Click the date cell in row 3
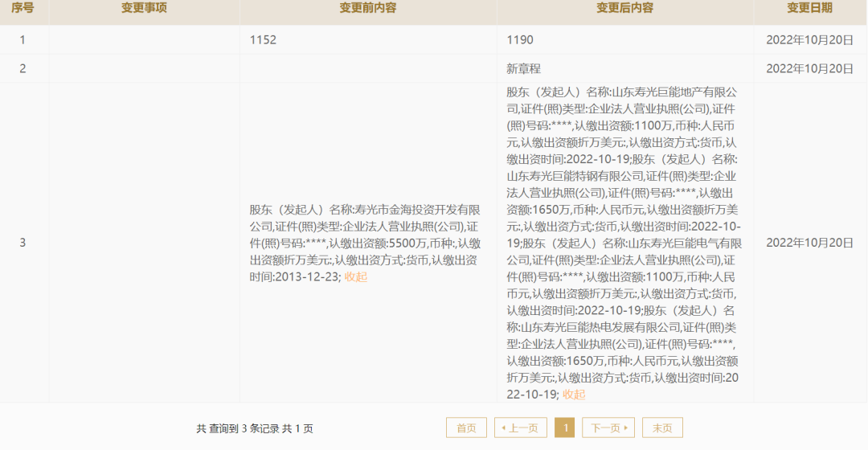This screenshot has height=450, width=868. (x=809, y=243)
